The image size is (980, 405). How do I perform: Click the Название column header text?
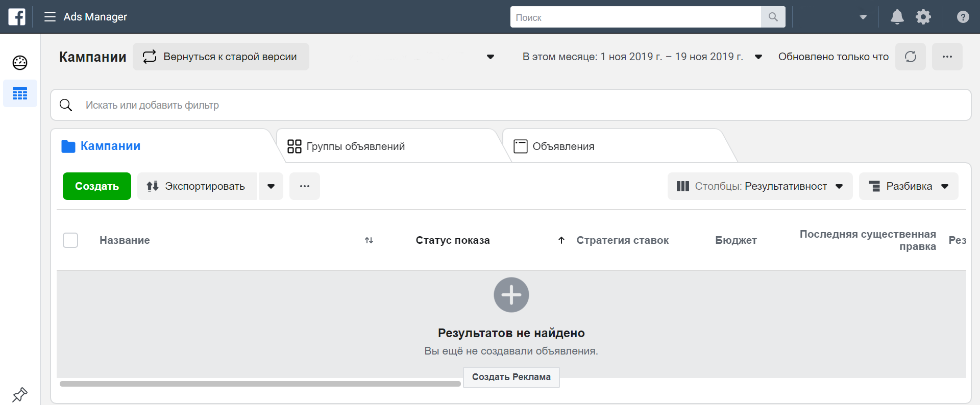click(x=125, y=240)
